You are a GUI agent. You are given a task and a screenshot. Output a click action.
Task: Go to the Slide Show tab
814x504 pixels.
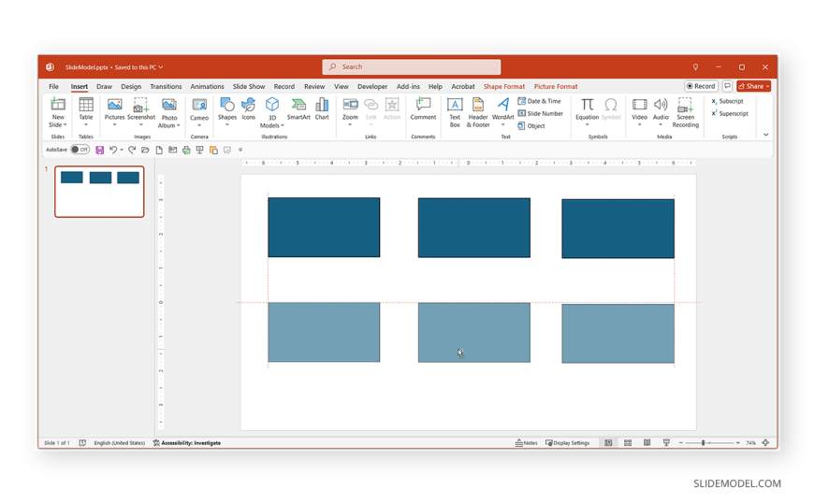point(249,87)
